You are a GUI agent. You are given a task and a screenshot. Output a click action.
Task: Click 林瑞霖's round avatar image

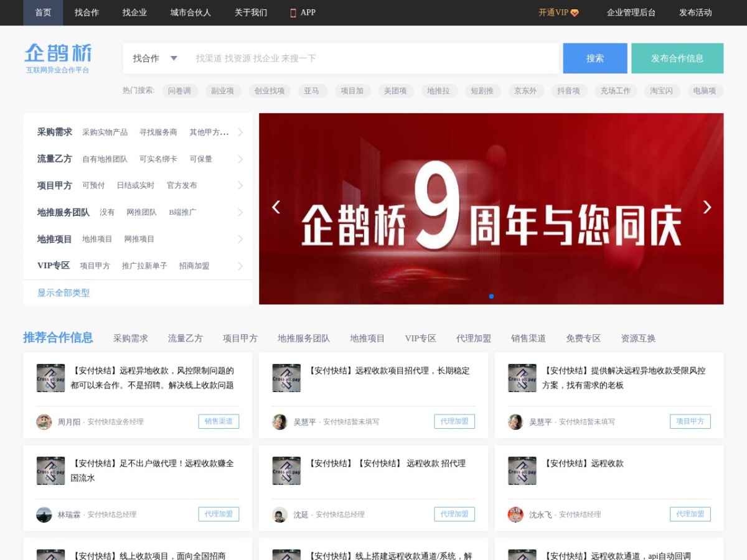[x=44, y=515]
